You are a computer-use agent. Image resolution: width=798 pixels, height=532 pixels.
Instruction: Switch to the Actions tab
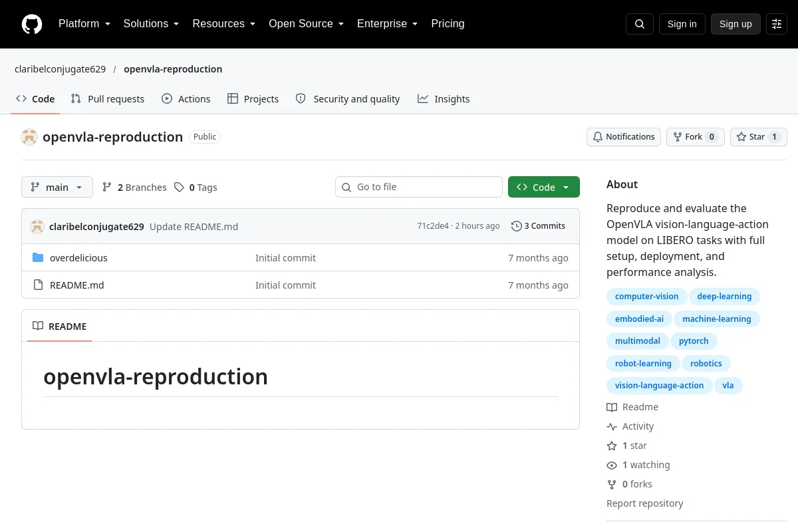pos(186,99)
